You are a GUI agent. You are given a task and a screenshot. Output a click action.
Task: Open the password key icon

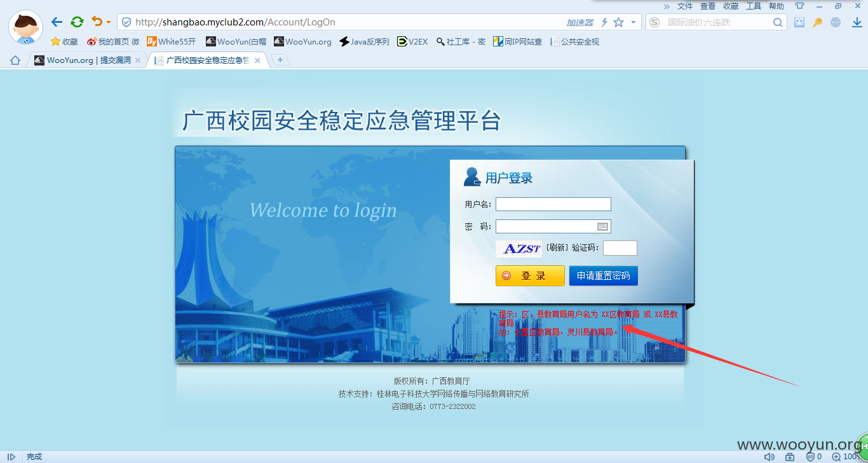pyautogui.click(x=818, y=22)
